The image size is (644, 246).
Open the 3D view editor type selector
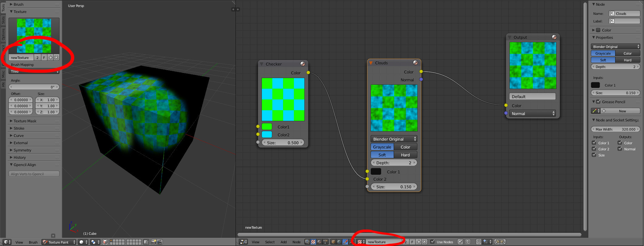[7, 242]
